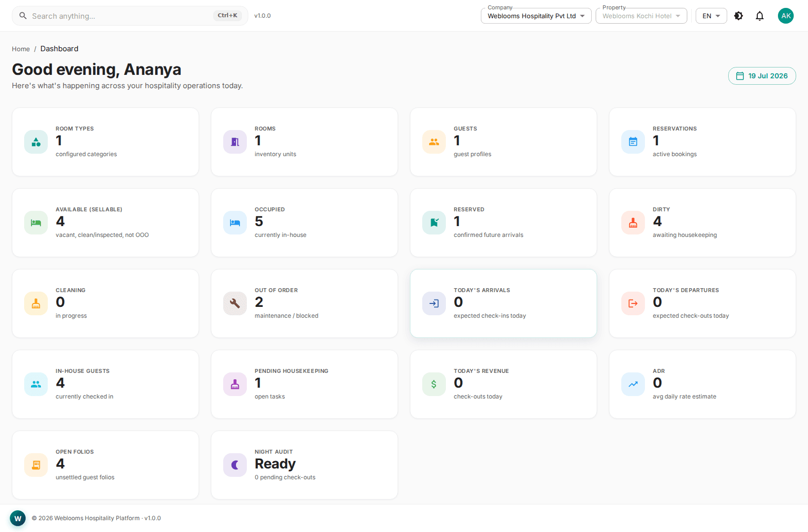
Task: Click the Cleaning broom icon
Action: [x=36, y=303]
